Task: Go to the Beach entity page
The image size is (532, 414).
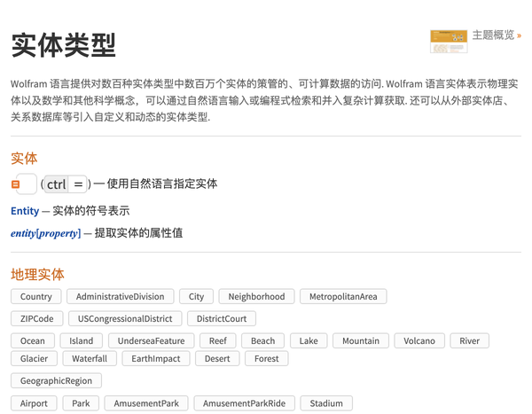Action: [263, 340]
